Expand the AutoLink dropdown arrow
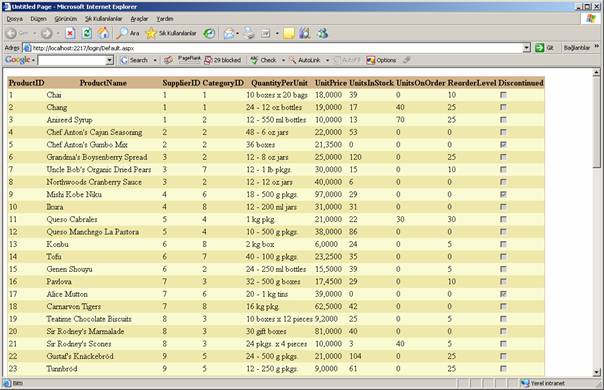The height and width of the screenshot is (390, 604). tap(327, 61)
